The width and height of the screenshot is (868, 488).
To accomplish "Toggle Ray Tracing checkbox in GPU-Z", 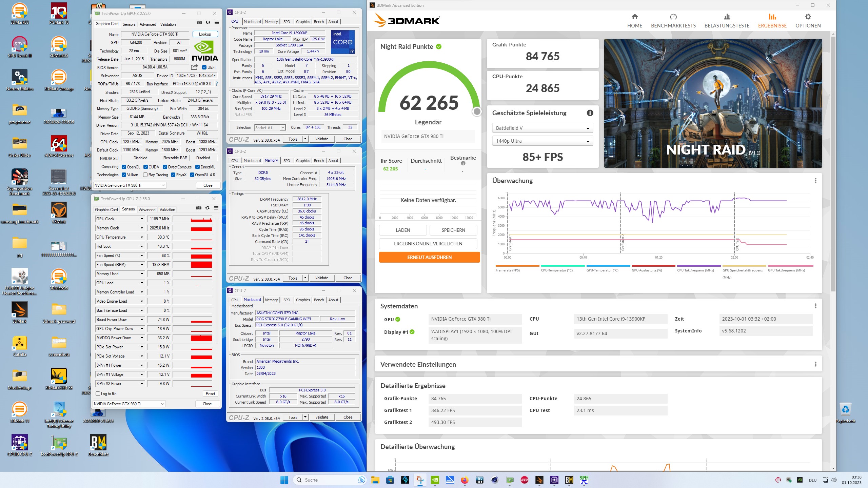I will click(145, 175).
